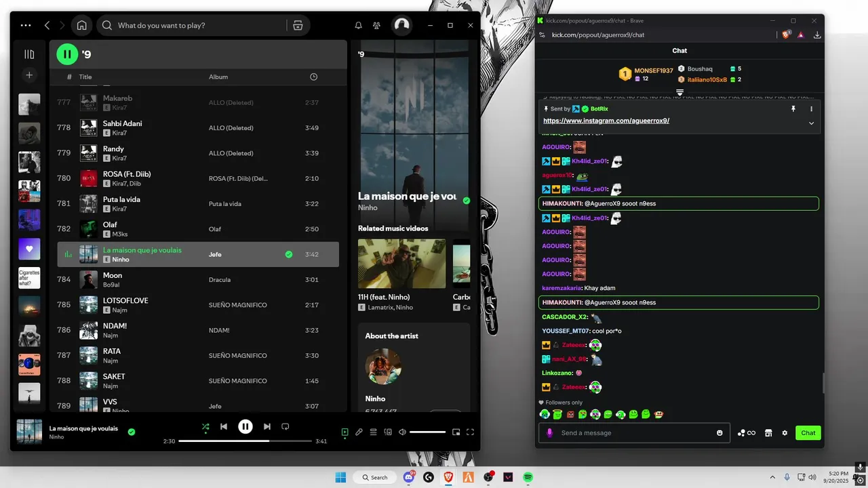The height and width of the screenshot is (488, 868).
Task: Open the play queue
Action: (373, 432)
